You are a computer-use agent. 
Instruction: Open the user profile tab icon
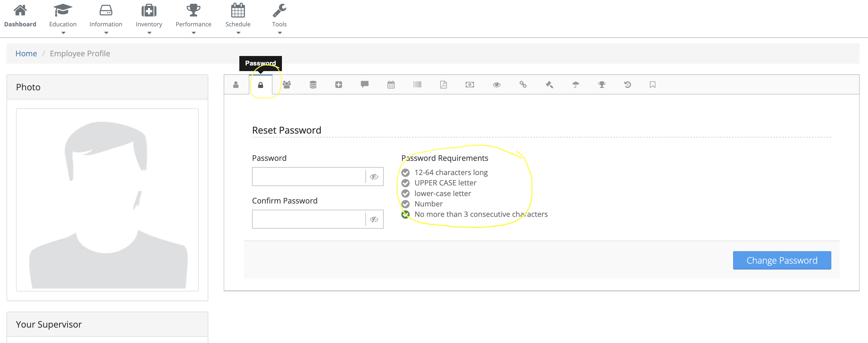tap(236, 85)
